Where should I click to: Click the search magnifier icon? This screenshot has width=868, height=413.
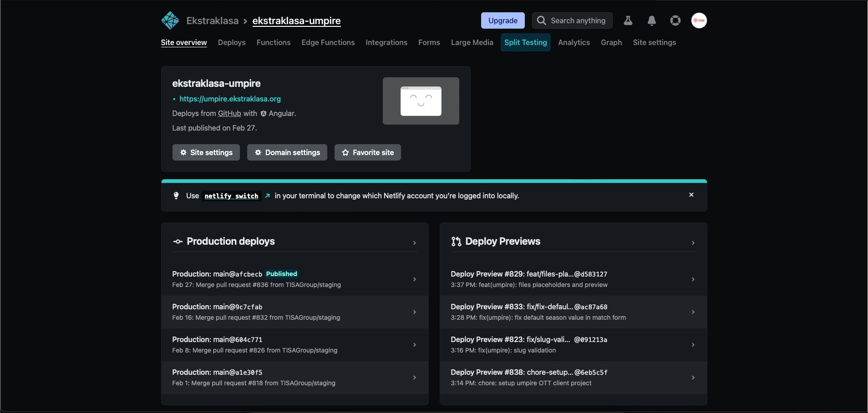click(541, 20)
